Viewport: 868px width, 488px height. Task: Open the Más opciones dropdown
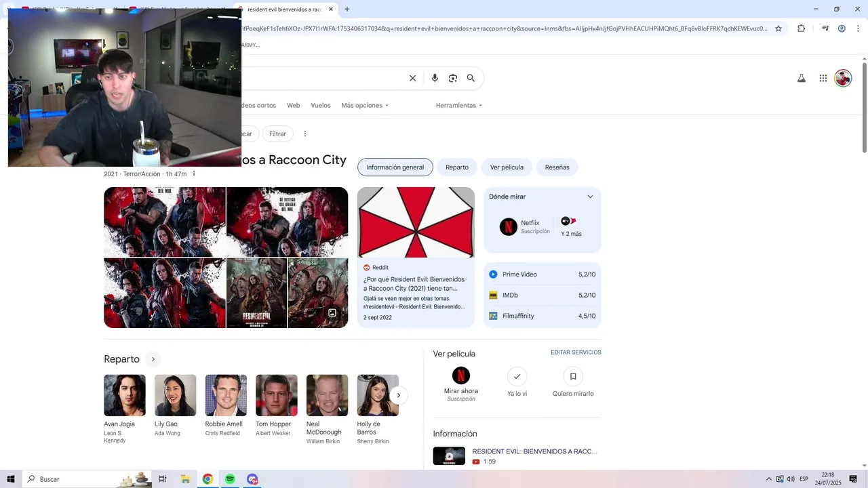[x=365, y=106]
